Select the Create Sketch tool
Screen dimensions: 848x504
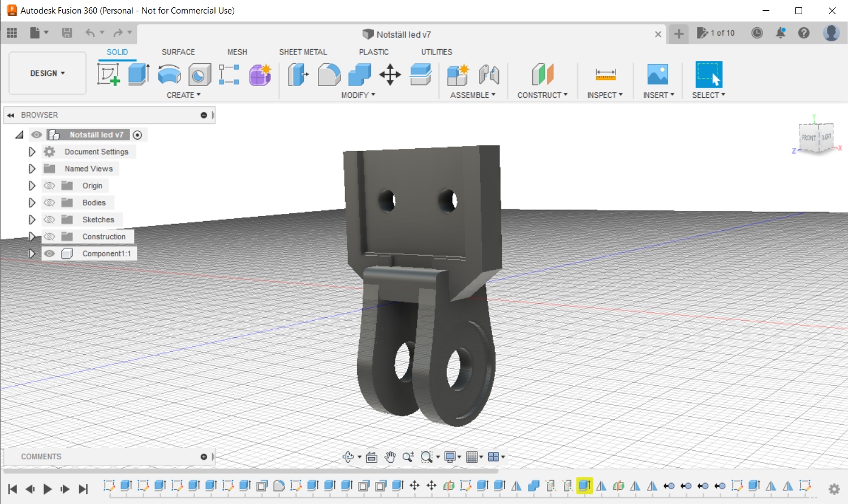pos(109,74)
